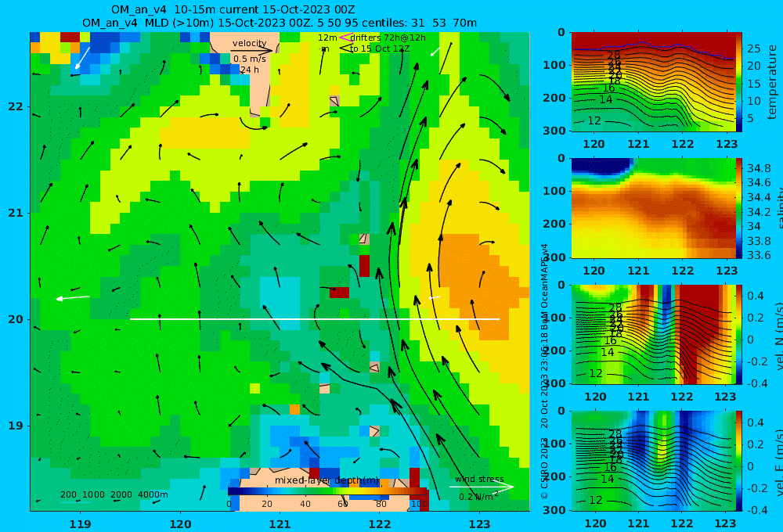Click the '0.2 N/m' wind stress value
Image resolution: width=783 pixels, height=532 pixels.
click(x=478, y=497)
